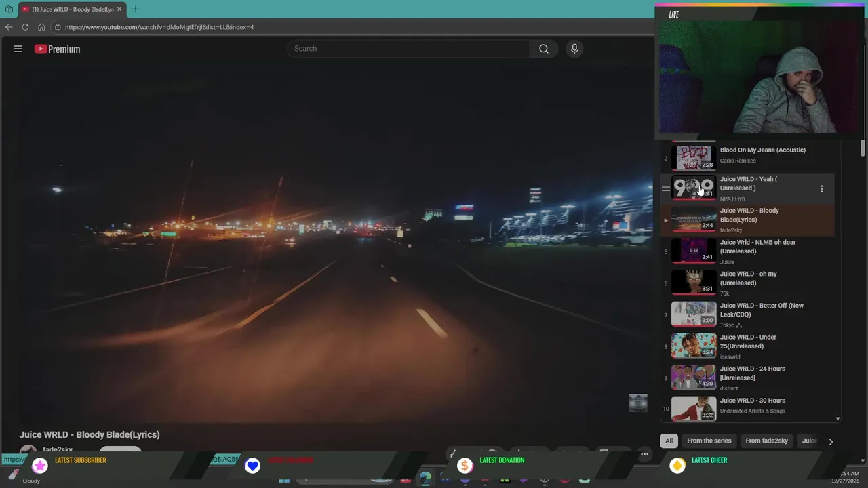Image resolution: width=868 pixels, height=488 pixels.
Task: Play Juice WRLD - Yeah ( Unreleased )
Action: 749,184
